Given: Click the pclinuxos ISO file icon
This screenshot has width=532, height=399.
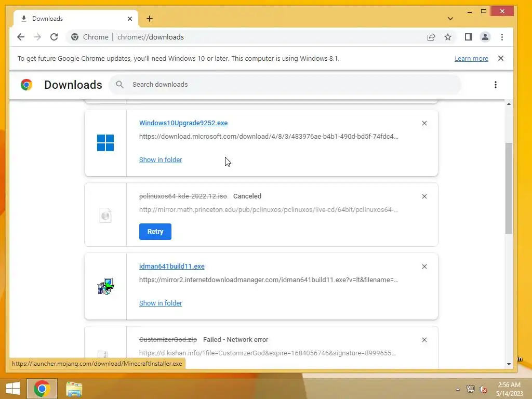Looking at the screenshot, I should (x=105, y=215).
